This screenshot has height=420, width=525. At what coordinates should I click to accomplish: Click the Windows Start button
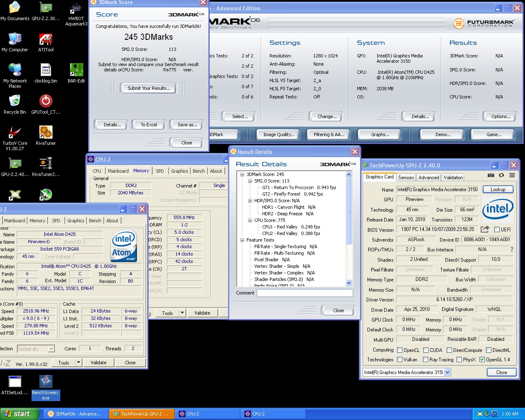20,414
